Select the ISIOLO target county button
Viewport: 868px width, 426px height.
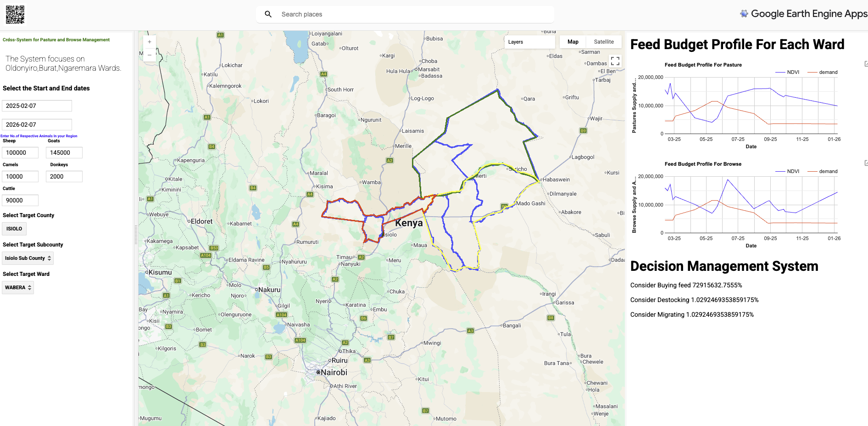(x=14, y=229)
